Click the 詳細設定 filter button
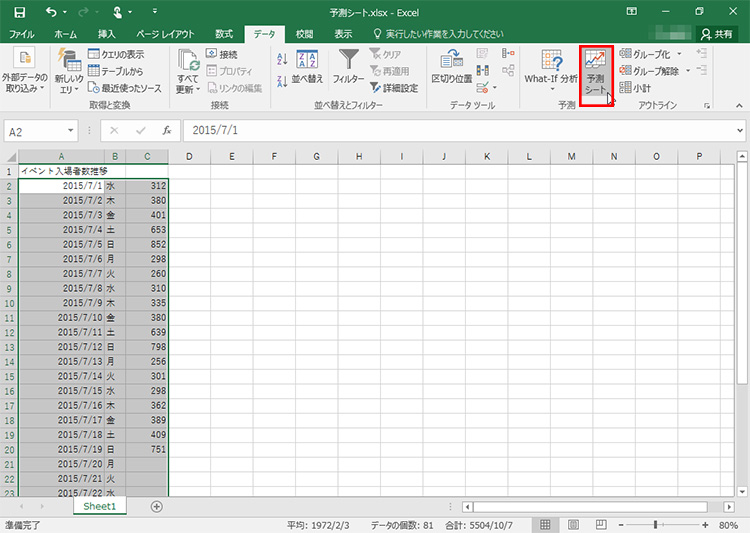 point(394,88)
